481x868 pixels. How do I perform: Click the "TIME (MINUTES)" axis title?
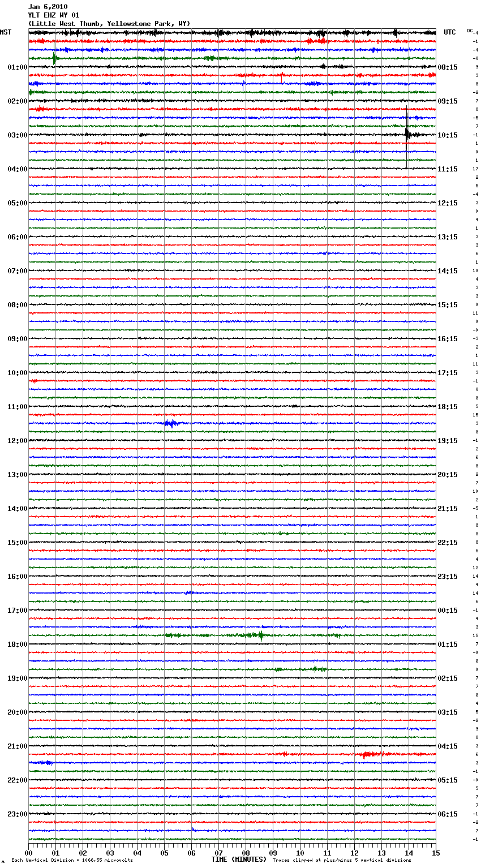tap(239, 860)
